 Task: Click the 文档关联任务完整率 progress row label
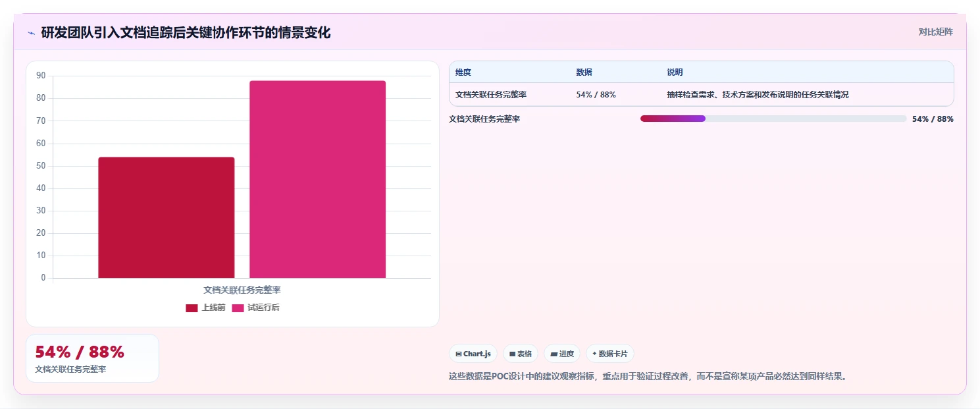tap(484, 119)
